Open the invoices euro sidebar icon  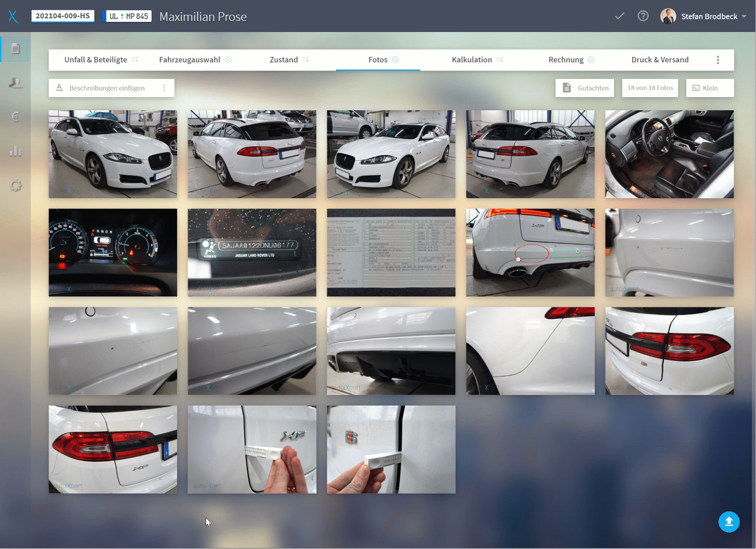[x=16, y=117]
